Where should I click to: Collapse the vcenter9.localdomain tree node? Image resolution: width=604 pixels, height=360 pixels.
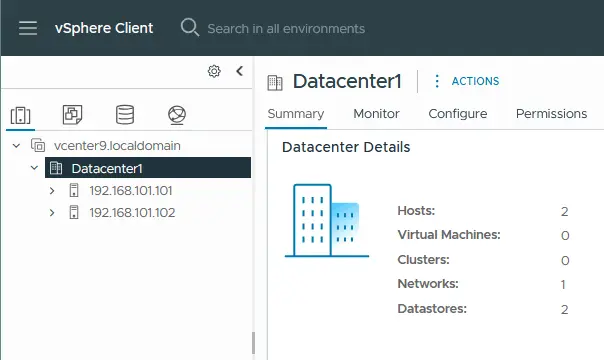point(16,146)
